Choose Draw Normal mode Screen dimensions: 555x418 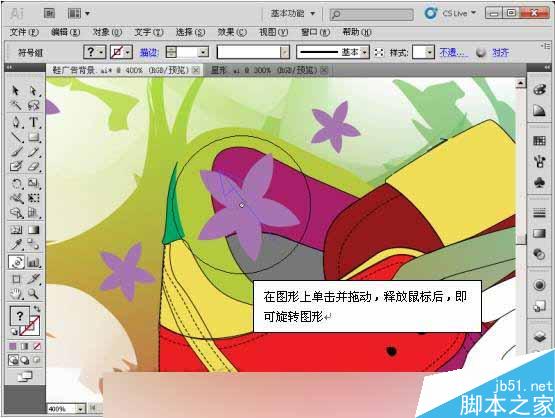point(13,360)
